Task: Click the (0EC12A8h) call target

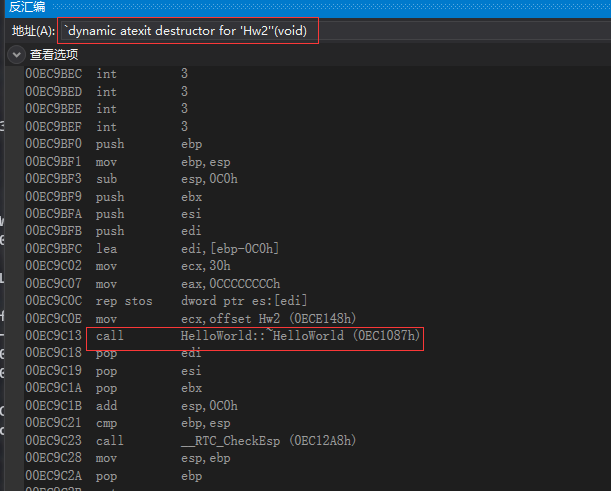Action: pyautogui.click(x=323, y=441)
